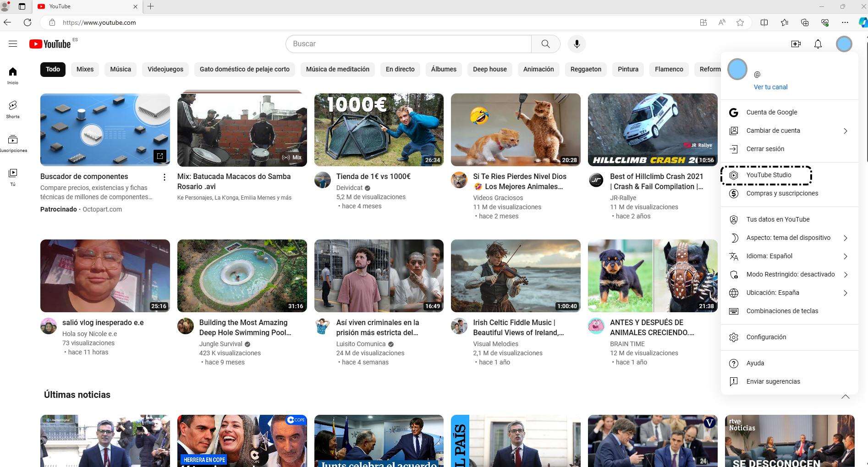This screenshot has height=467, width=868.
Task: Select Cerrar sesión
Action: tap(789, 149)
